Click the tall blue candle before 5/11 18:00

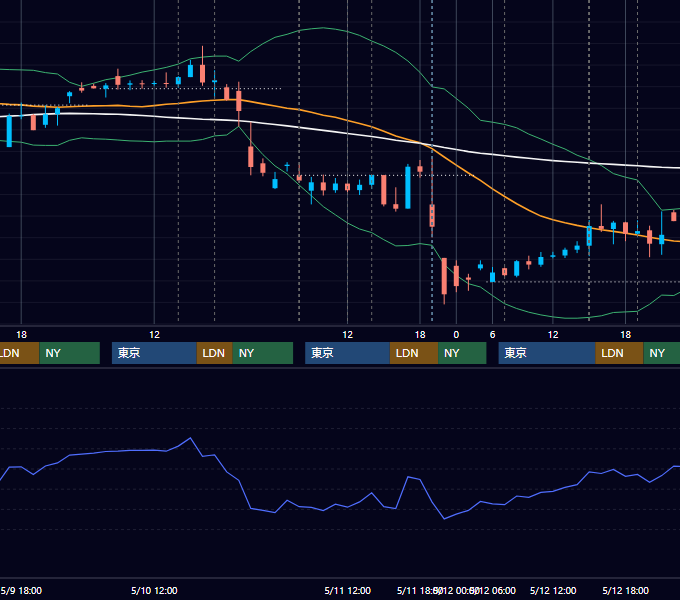tap(408, 187)
